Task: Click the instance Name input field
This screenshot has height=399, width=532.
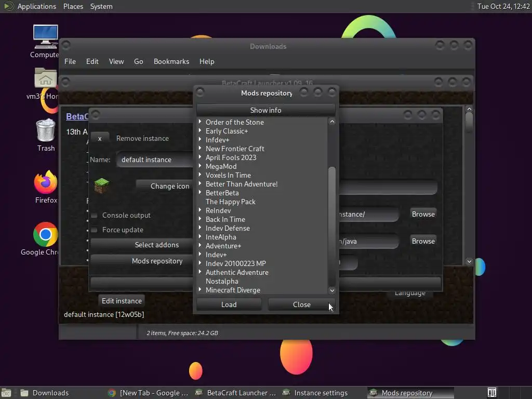Action: (155, 160)
